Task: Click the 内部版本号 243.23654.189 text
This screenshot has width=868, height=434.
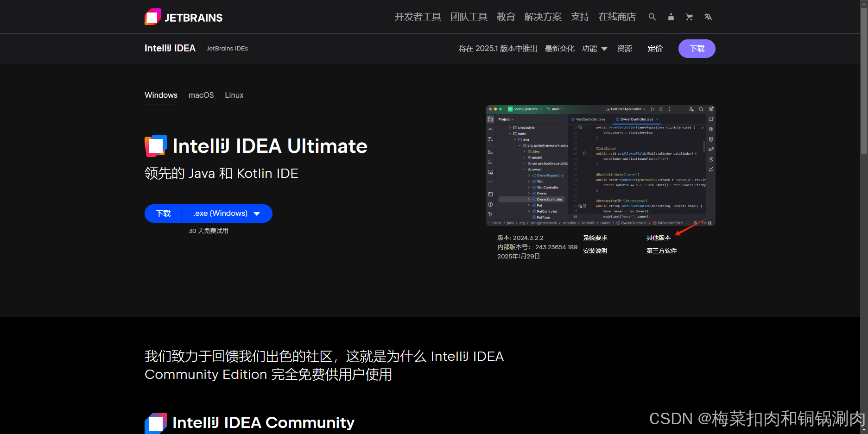Action: tap(537, 247)
